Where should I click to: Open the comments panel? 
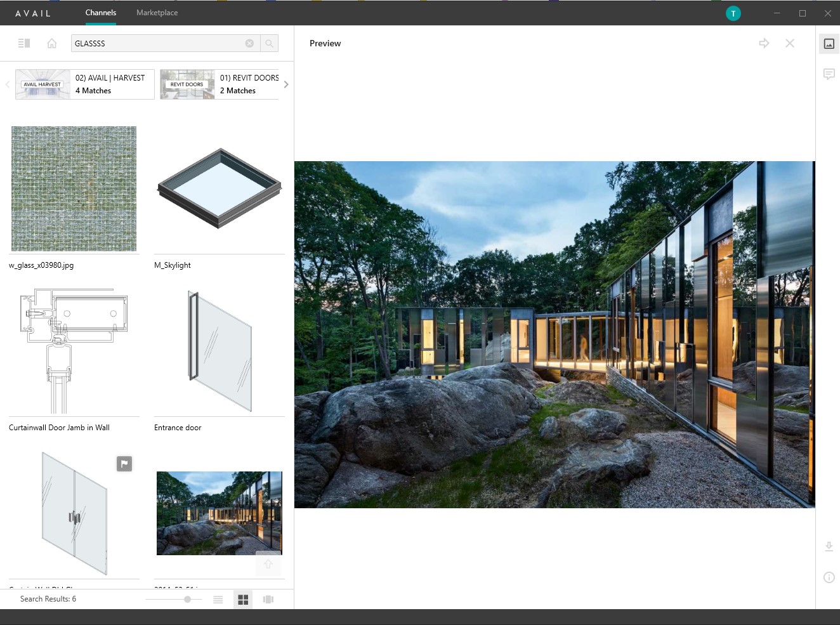point(829,74)
